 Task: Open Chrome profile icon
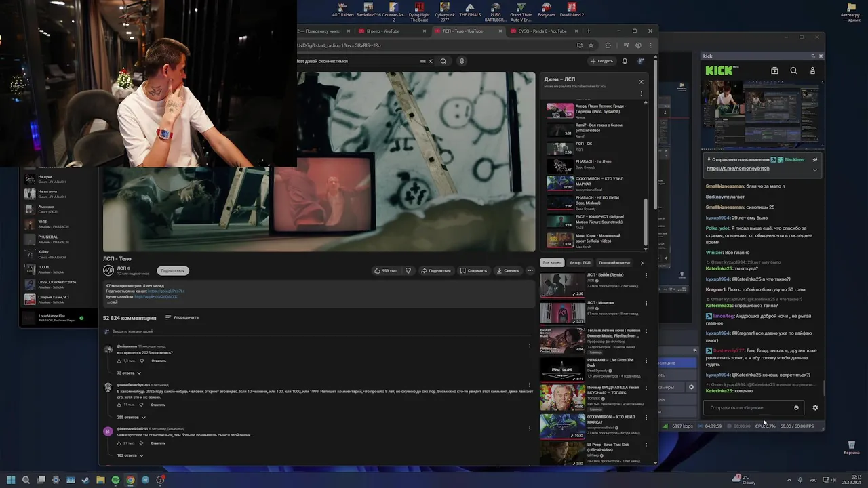[638, 45]
